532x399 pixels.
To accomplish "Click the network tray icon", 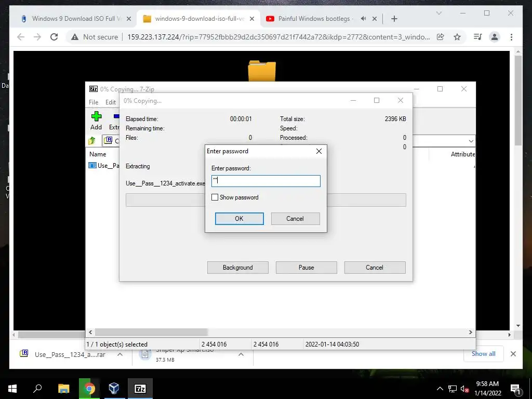I will (453, 389).
